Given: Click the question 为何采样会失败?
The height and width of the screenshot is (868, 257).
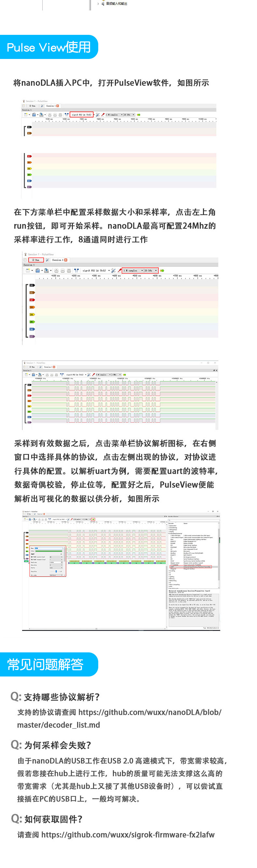Looking at the screenshot, I should (x=58, y=745).
